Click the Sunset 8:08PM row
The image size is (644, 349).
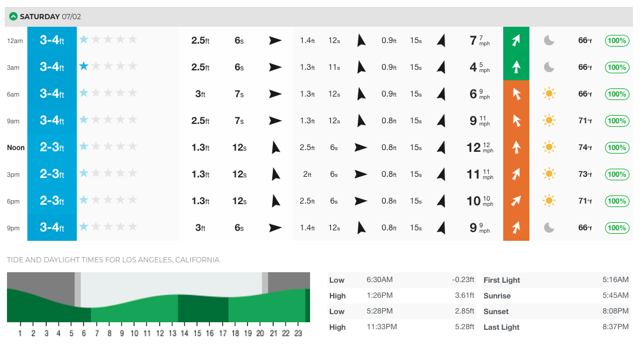point(556,311)
